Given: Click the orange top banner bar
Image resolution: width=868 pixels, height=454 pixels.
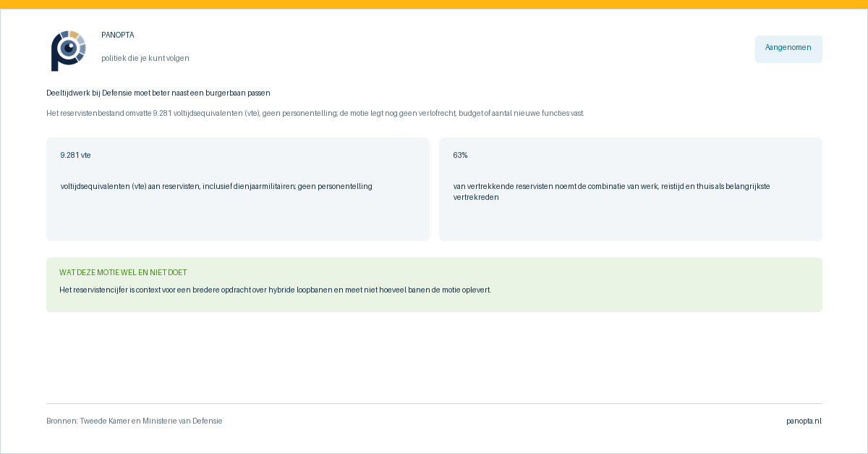Looking at the screenshot, I should [434, 4].
